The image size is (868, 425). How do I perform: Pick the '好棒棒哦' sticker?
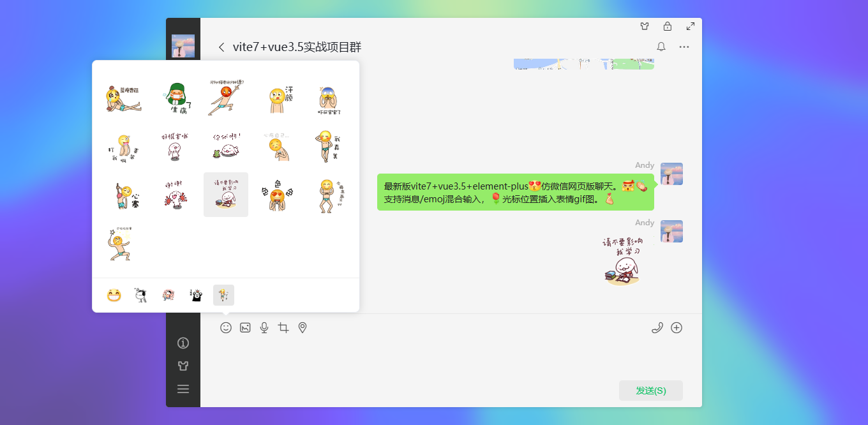176,146
